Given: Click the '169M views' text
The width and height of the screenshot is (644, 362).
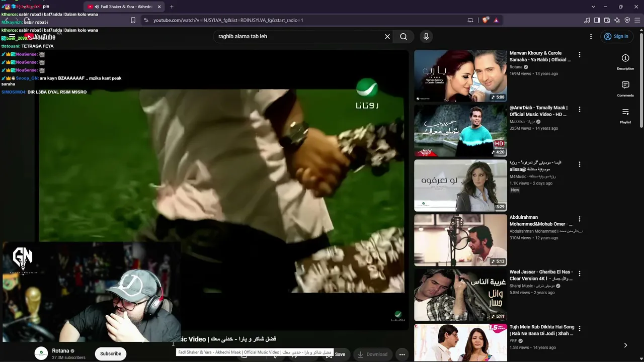Looking at the screenshot, I should (x=521, y=73).
